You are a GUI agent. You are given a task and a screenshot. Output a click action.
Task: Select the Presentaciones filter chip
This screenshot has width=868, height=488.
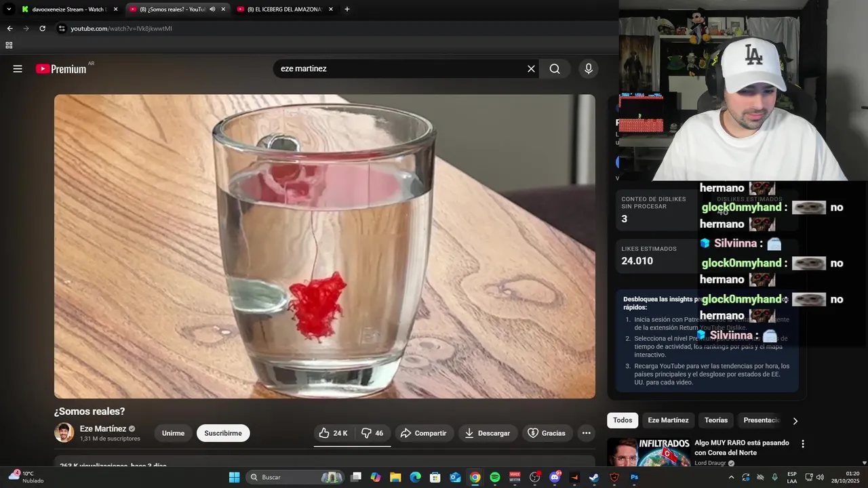762,420
